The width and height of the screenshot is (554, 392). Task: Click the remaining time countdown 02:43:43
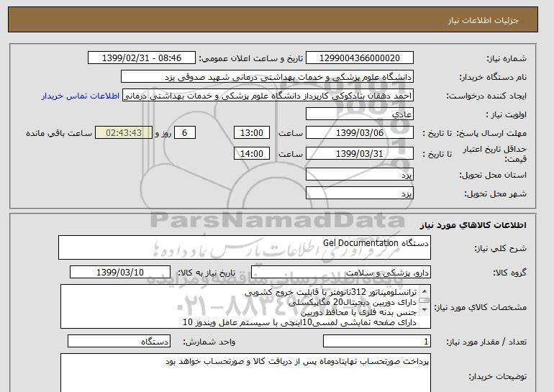tap(124, 133)
